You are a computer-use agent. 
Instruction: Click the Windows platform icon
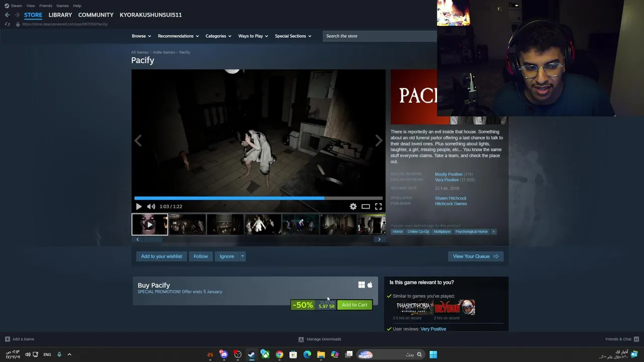coord(361,285)
